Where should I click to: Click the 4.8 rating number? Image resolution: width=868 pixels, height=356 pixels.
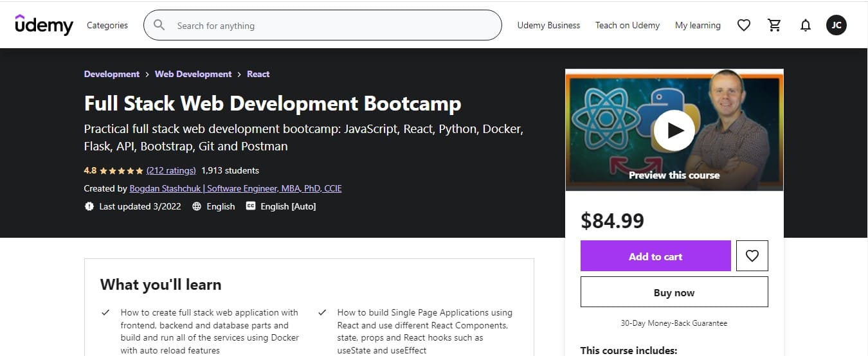coord(90,170)
